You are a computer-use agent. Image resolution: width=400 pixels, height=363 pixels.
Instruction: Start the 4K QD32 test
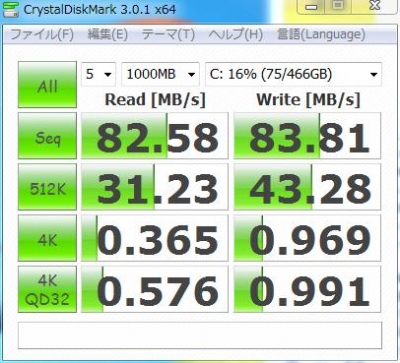click(47, 289)
